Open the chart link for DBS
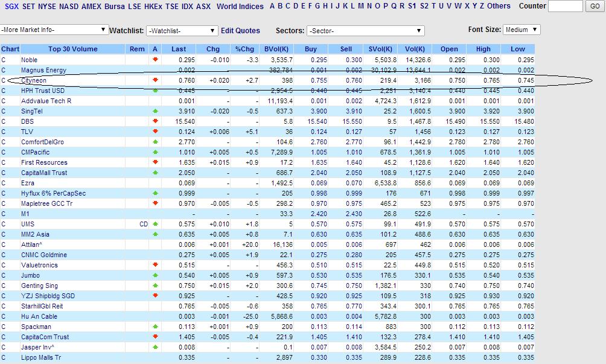606x364 pixels. pyautogui.click(x=4, y=121)
